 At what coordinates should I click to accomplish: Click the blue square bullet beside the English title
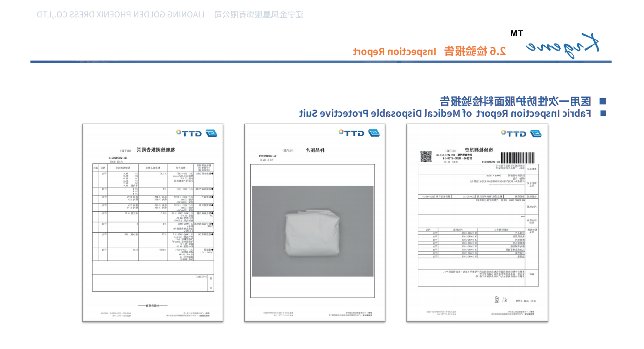click(603, 113)
